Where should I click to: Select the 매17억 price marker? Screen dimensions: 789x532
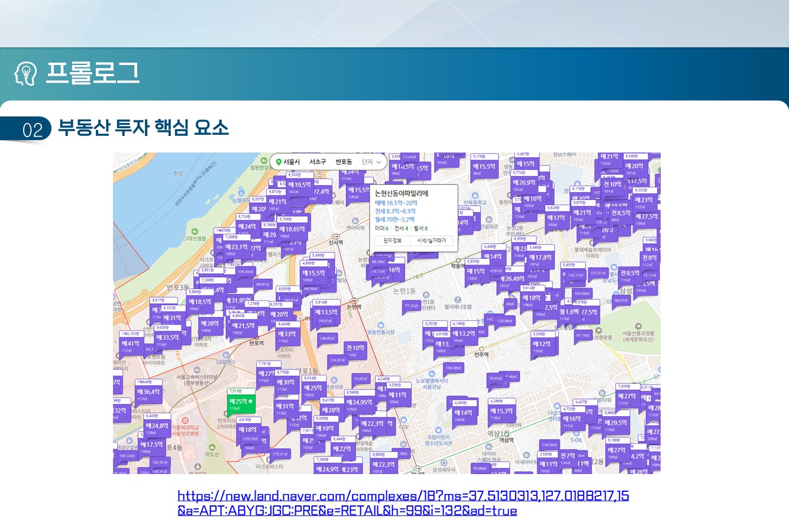[x=557, y=219]
